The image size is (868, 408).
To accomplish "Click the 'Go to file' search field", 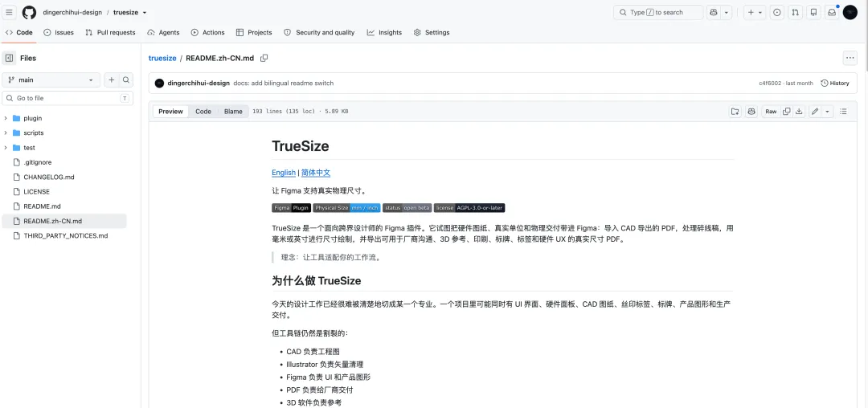I will pos(68,99).
